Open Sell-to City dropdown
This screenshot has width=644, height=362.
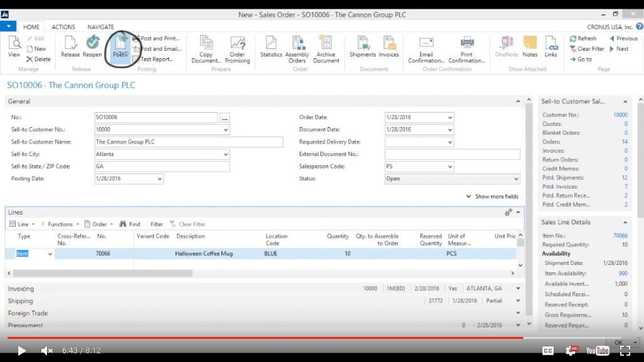[226, 154]
